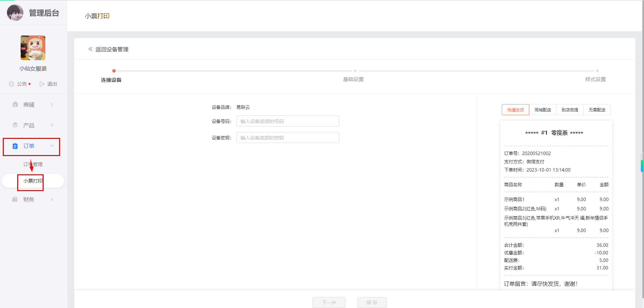This screenshot has height=308, width=644.
Task: Click the admin avatar beside 管理后台
Action: (15, 13)
